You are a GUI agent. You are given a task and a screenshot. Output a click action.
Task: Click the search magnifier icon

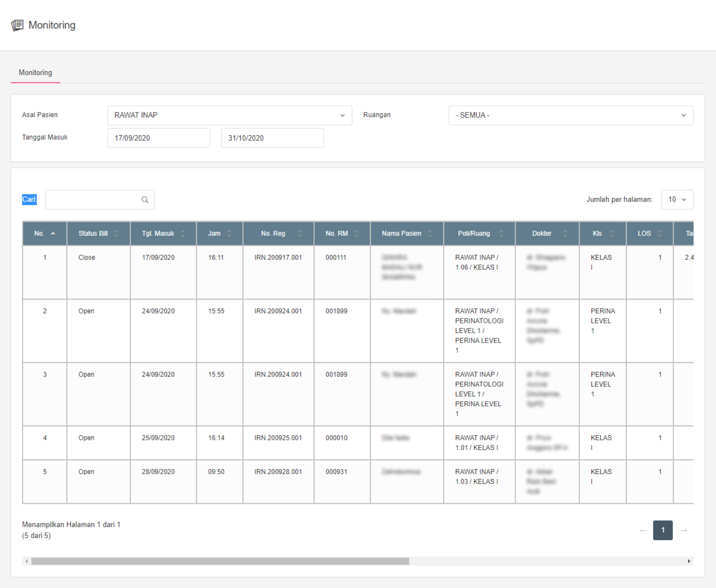[145, 200]
